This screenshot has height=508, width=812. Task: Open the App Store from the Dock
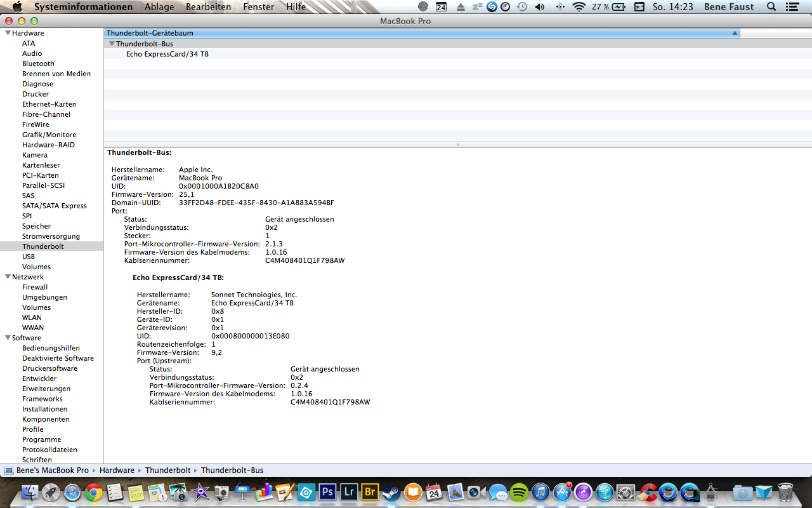562,492
